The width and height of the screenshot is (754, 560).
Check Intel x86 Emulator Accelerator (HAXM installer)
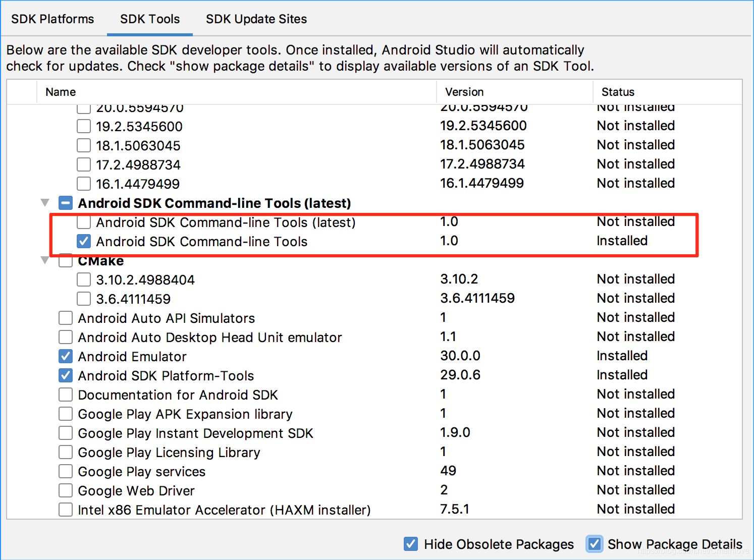point(66,510)
